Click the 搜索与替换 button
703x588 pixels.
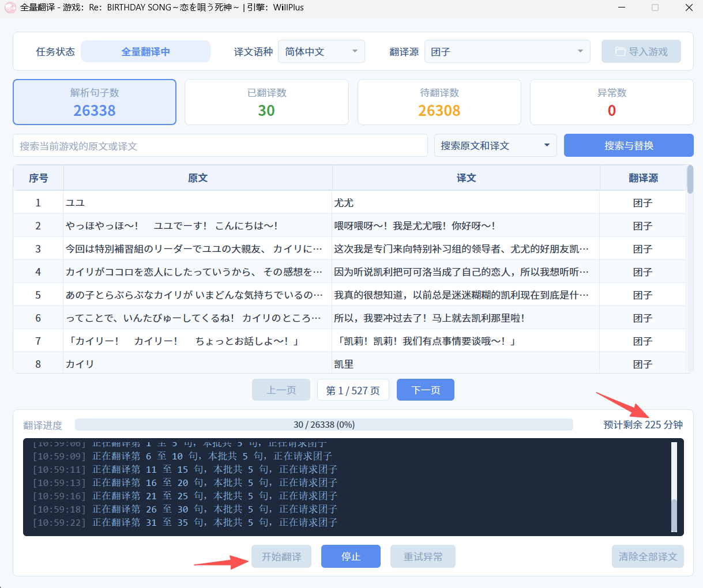629,145
